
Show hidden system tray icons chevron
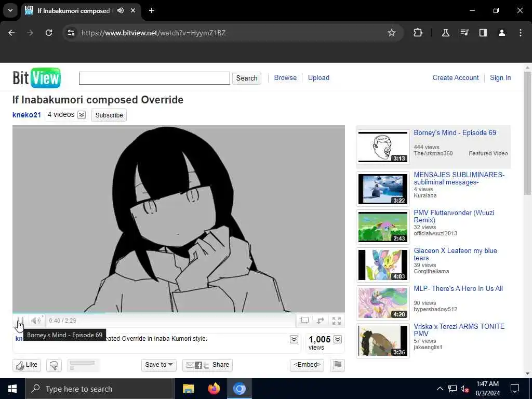tap(440, 389)
